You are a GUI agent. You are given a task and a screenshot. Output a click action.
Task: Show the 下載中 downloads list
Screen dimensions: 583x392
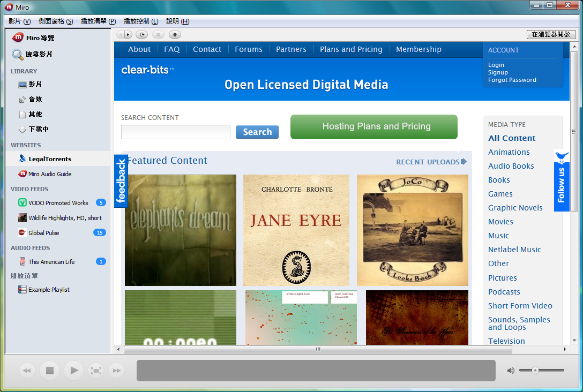click(33, 129)
